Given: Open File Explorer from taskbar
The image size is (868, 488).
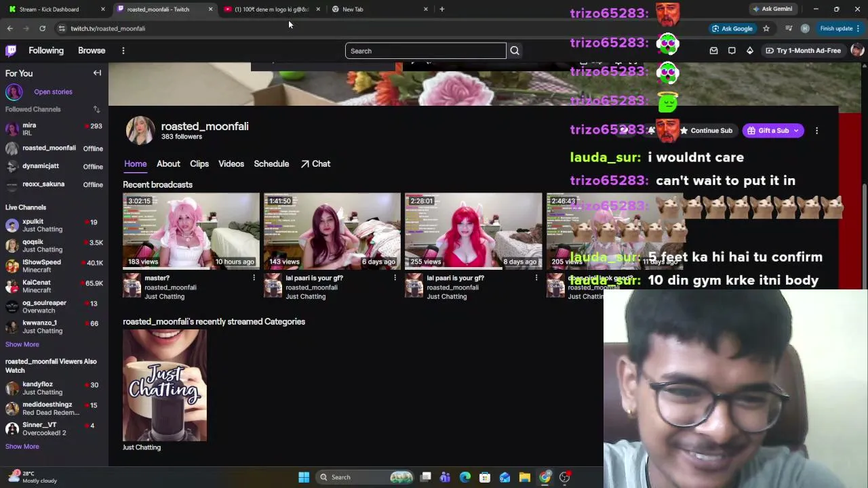Looking at the screenshot, I should (525, 477).
